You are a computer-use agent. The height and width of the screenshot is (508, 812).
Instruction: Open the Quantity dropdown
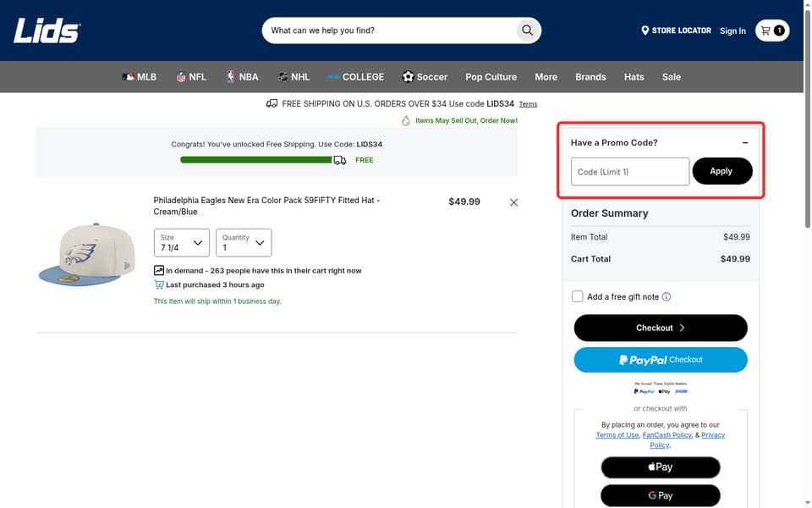point(244,243)
